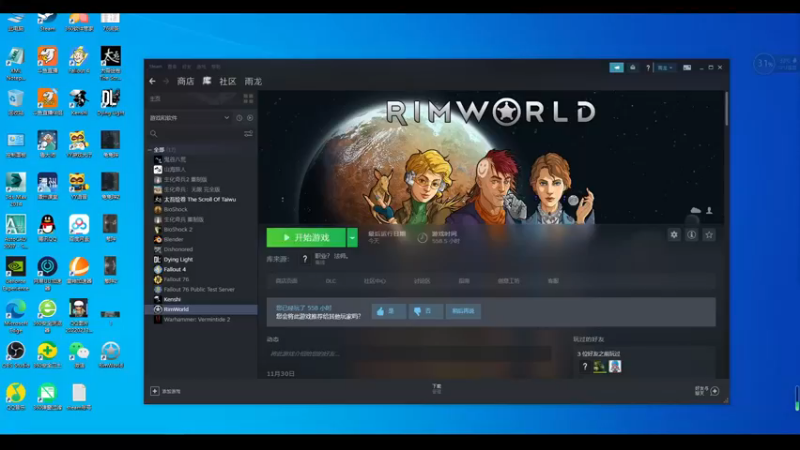Click the add game plus icon
Image resolution: width=800 pixels, height=450 pixels.
point(155,391)
